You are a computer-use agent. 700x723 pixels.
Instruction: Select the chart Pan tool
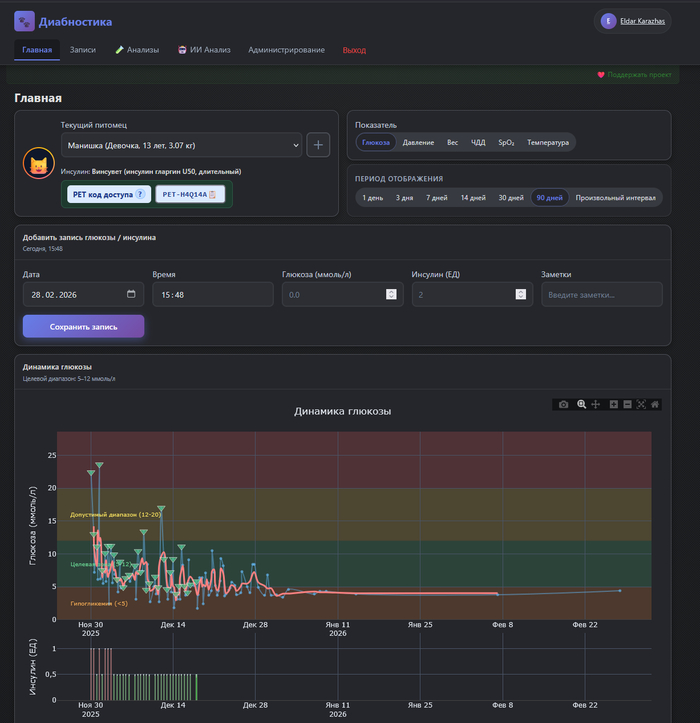pos(596,404)
